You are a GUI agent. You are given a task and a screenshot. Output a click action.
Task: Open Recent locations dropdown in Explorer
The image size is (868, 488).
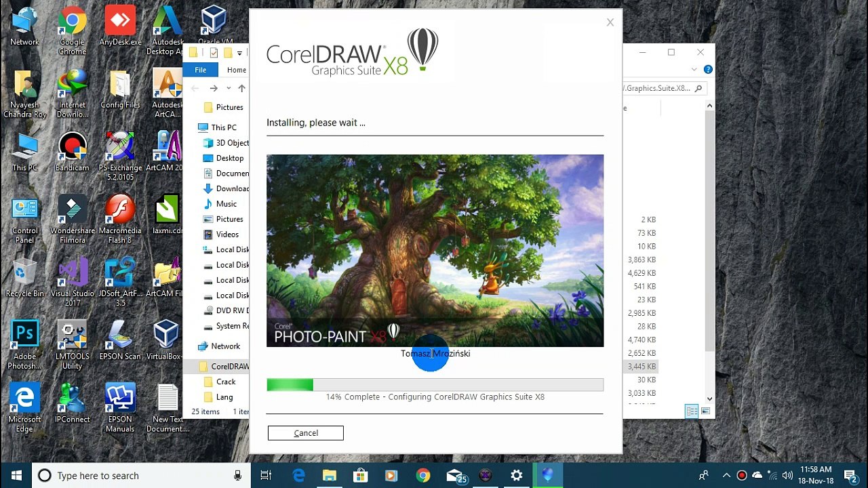click(x=229, y=88)
